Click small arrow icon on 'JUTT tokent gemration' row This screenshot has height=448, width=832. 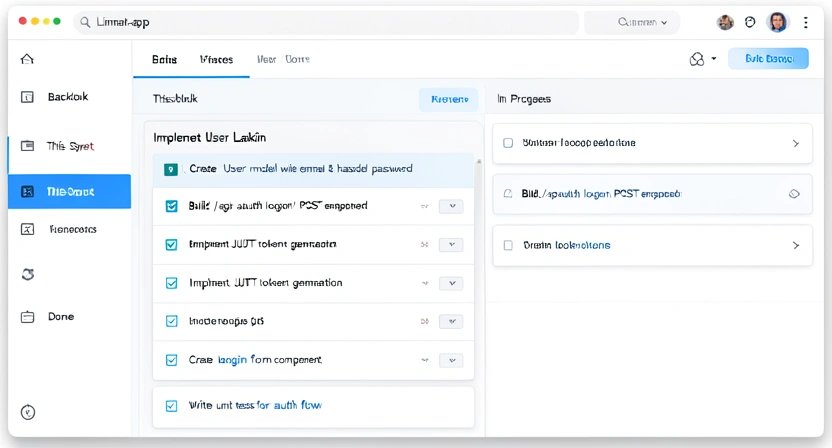[424, 283]
